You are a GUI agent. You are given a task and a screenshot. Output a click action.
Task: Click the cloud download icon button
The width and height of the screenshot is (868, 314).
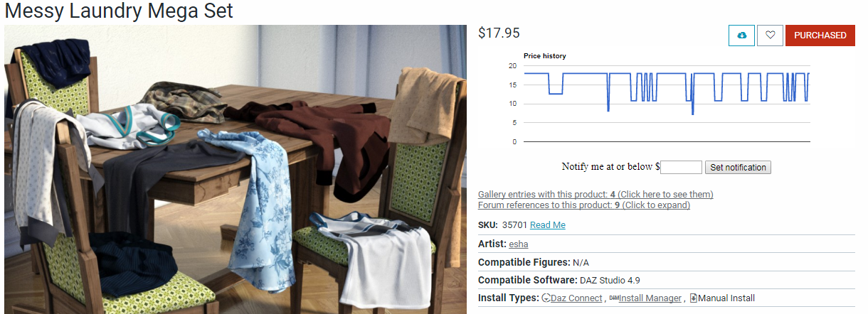pyautogui.click(x=741, y=36)
